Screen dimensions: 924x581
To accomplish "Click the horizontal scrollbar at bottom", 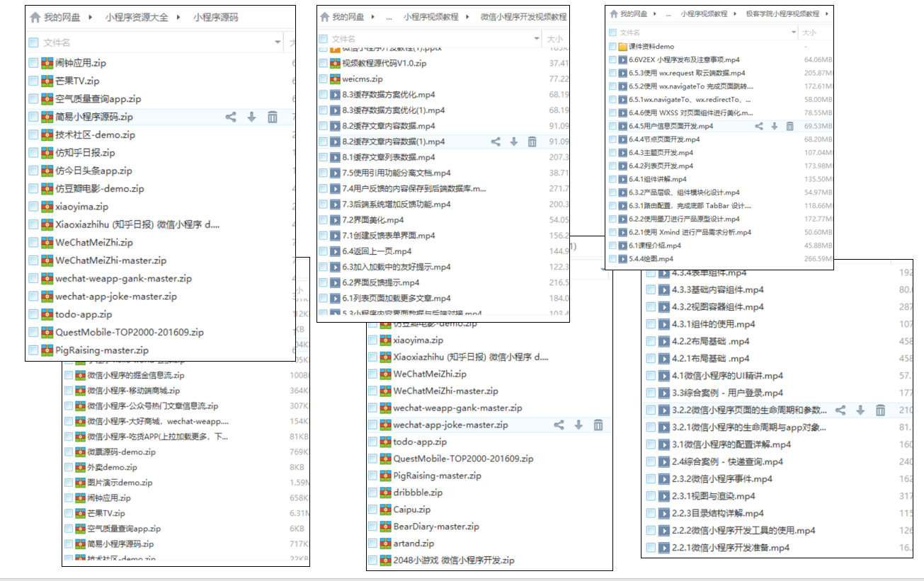I will pos(460,577).
